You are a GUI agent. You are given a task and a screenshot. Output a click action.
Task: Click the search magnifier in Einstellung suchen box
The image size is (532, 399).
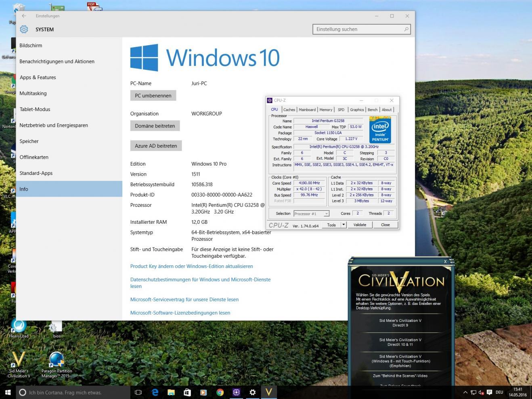click(406, 29)
